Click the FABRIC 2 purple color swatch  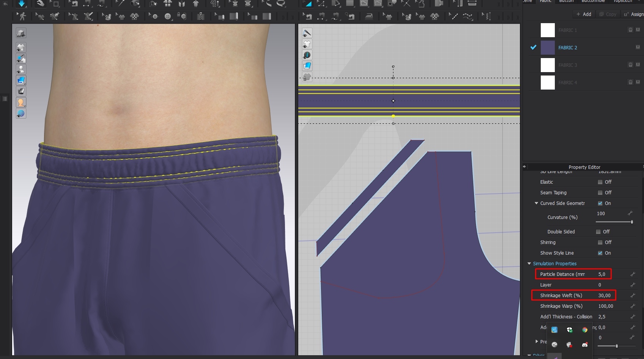point(548,47)
